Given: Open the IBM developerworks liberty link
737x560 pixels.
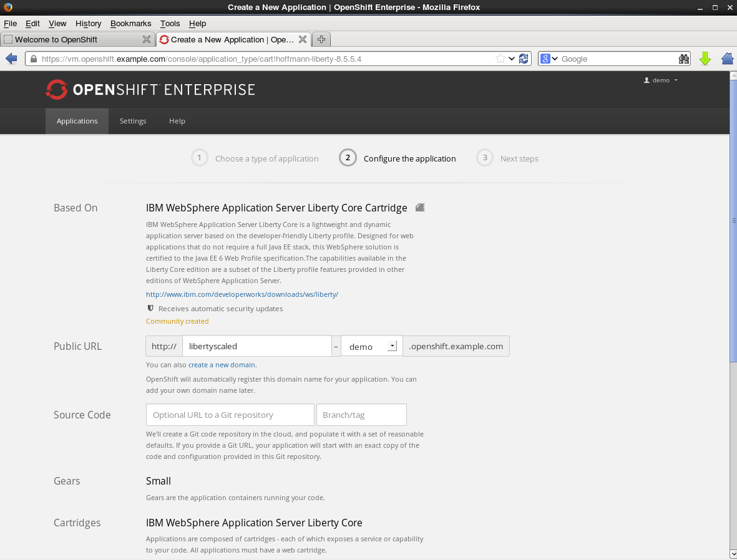Looking at the screenshot, I should 242,294.
